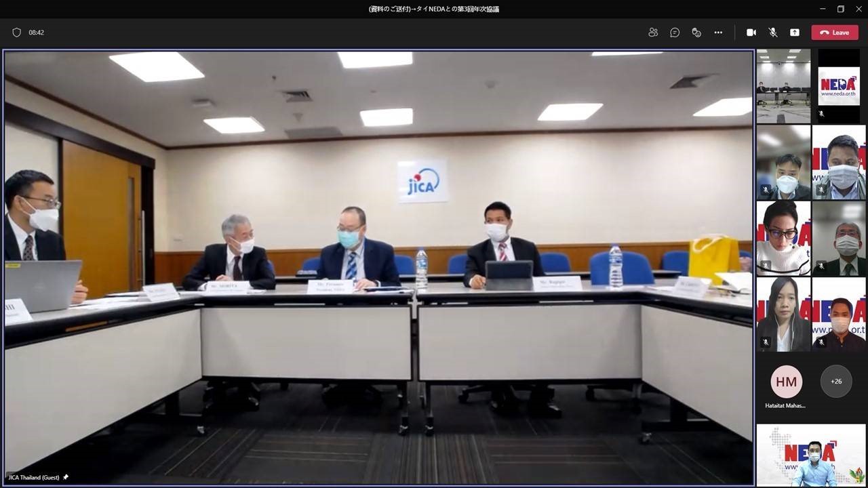The height and width of the screenshot is (488, 868).
Task: Open the HM avatar for Hataitat Mahas
Action: 787,382
